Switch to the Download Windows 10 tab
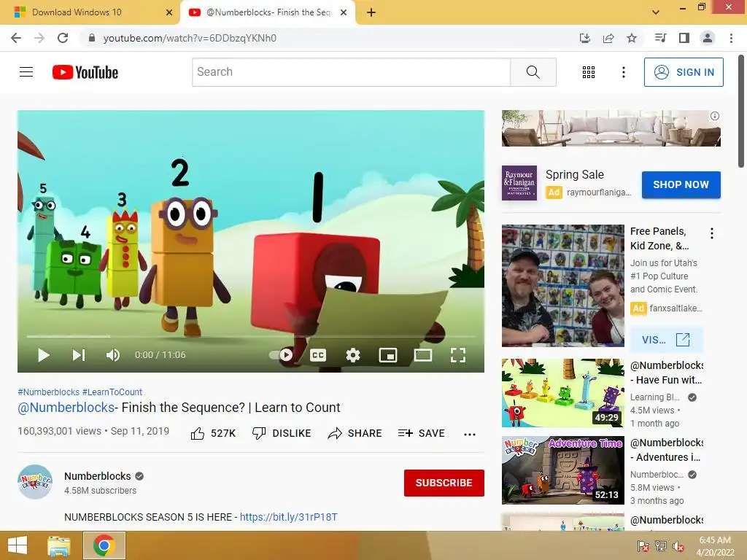747x560 pixels. (76, 12)
